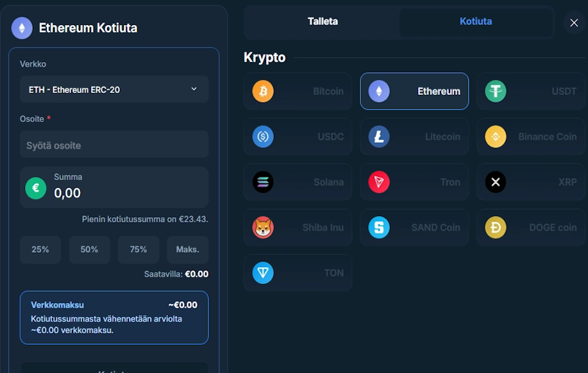Choose the Binance Coin icon

coord(496,137)
